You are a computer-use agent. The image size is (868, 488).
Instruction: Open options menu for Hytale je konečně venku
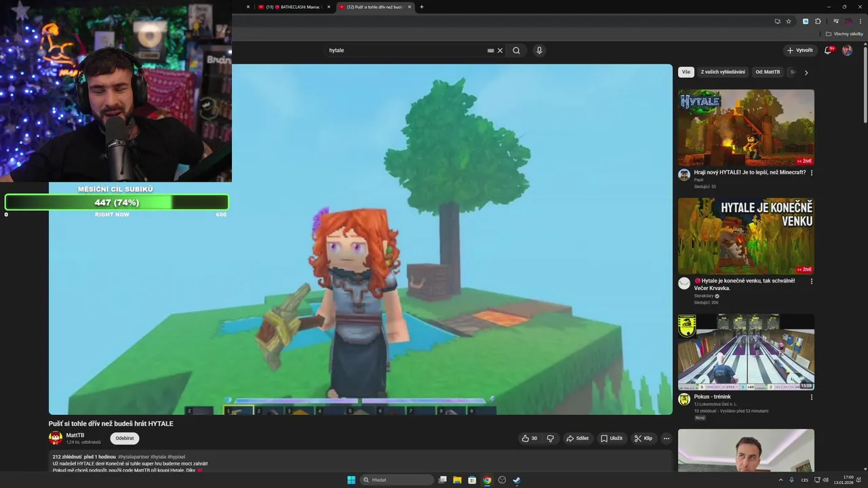pyautogui.click(x=812, y=281)
